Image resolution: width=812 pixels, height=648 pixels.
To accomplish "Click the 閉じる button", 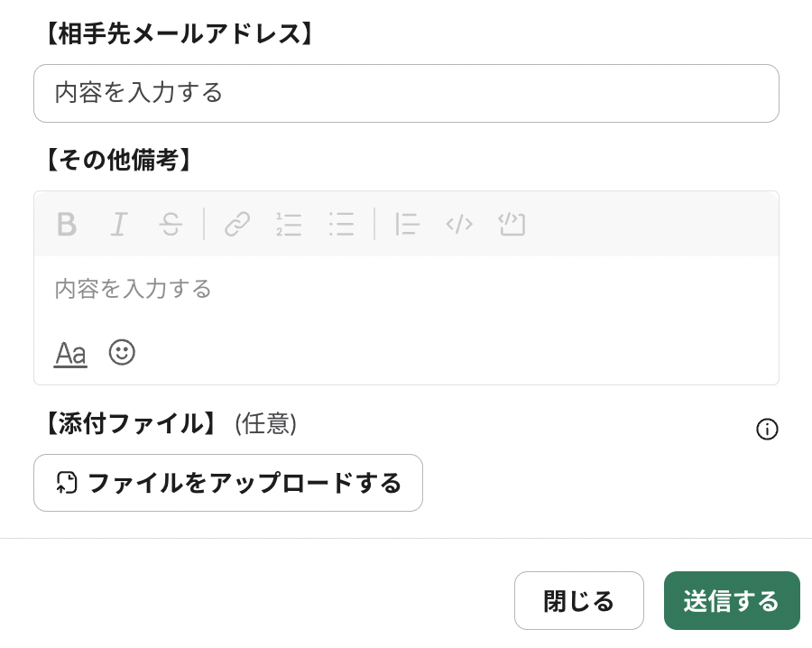I will [579, 600].
